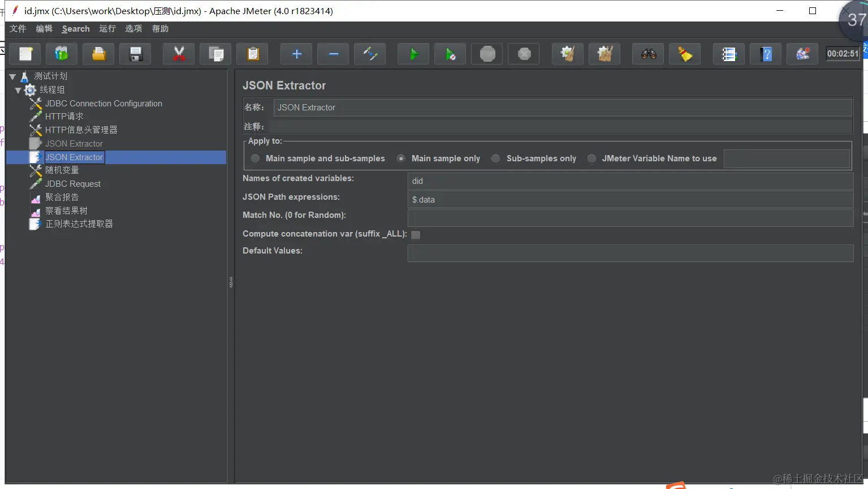Click Names of created variables field

click(x=631, y=181)
